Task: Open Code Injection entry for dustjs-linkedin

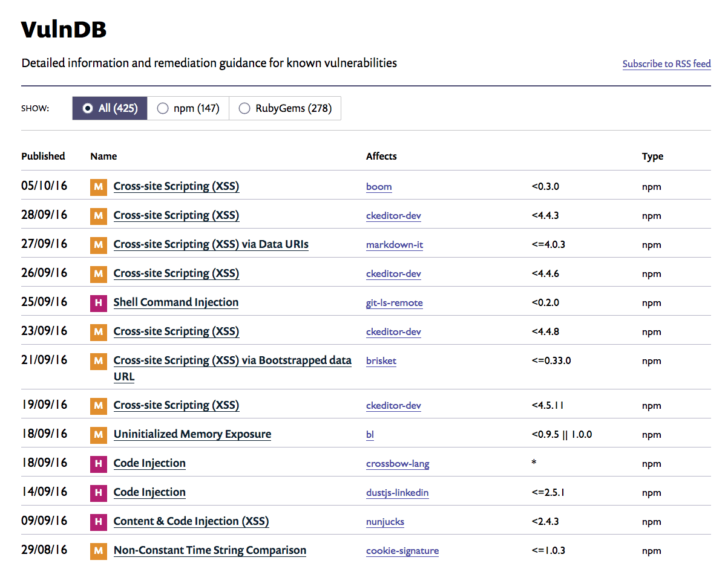Action: coord(149,492)
